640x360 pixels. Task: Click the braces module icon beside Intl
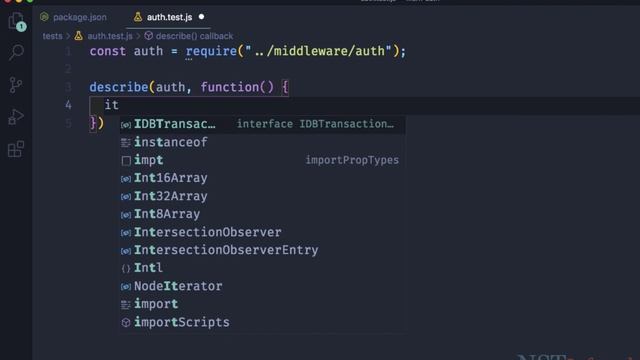click(x=126, y=268)
